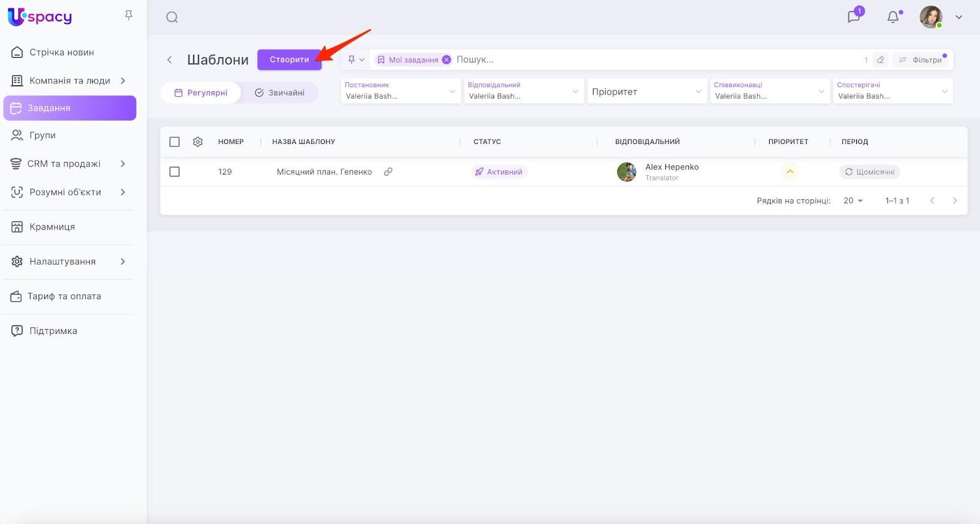Open the notifications bell

[x=893, y=17]
